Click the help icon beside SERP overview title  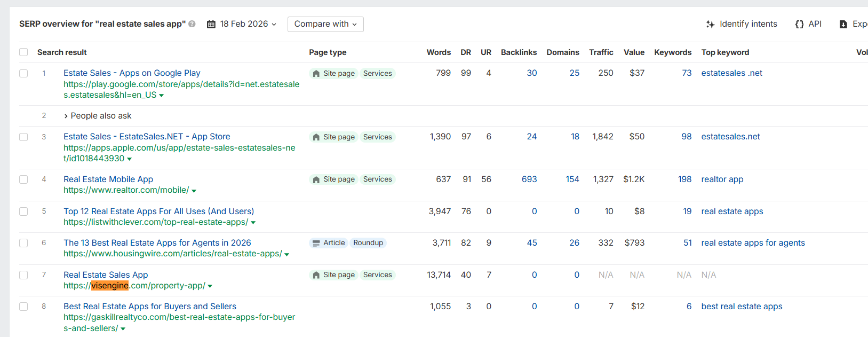tap(192, 24)
